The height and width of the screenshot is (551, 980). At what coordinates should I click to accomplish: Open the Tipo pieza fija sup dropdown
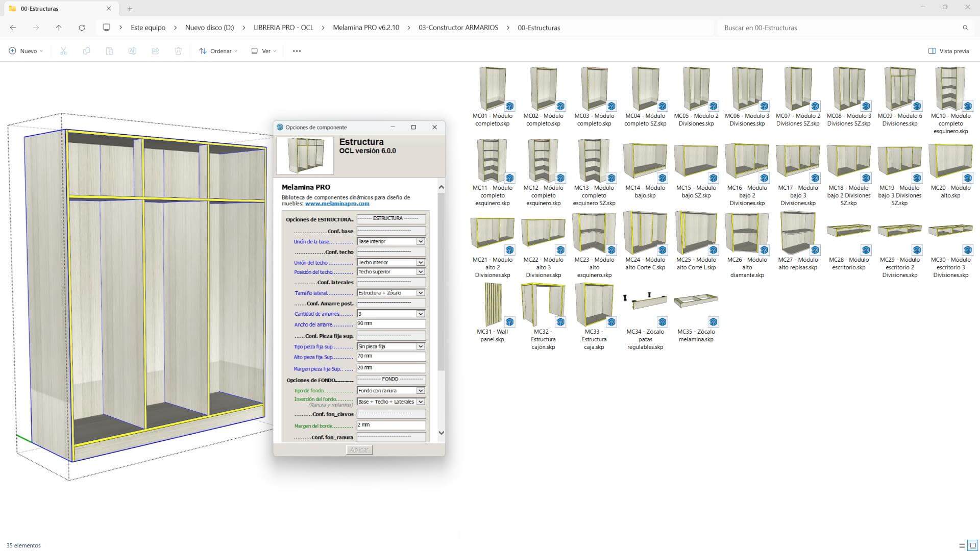pyautogui.click(x=421, y=346)
